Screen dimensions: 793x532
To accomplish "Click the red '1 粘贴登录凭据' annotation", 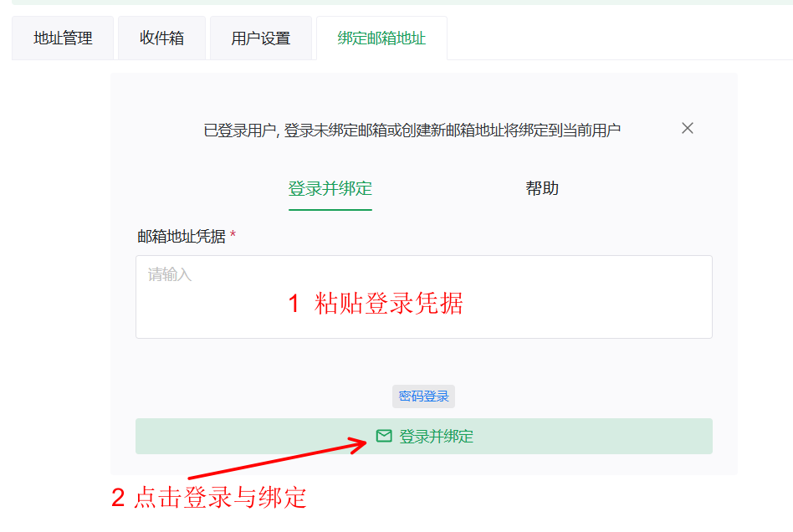I will [376, 303].
